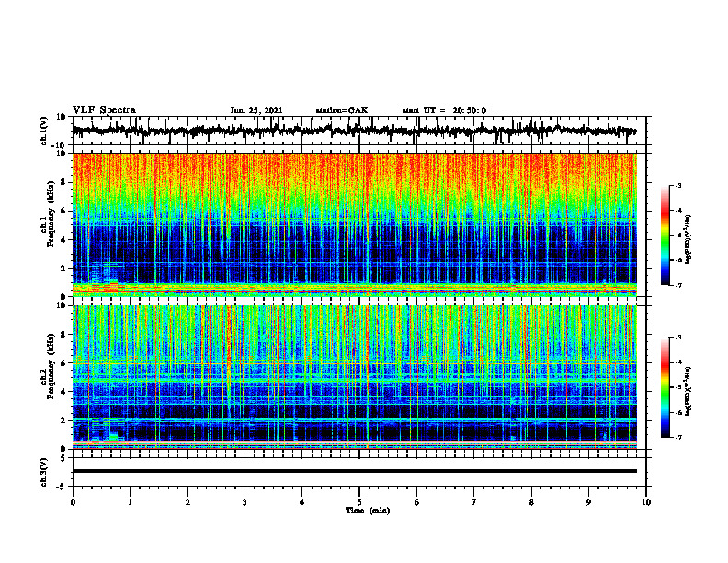Click the "VLF Spectra" plot title

[104, 110]
